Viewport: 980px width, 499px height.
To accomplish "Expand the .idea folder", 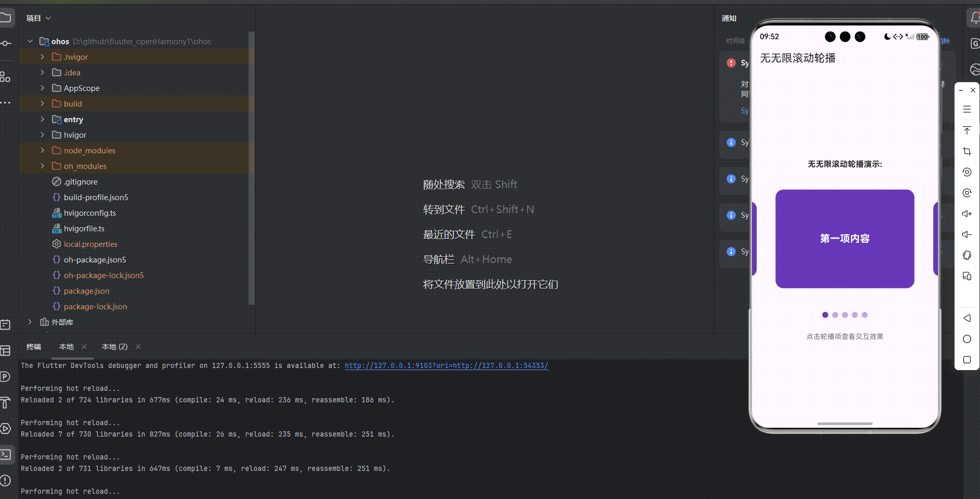I will point(43,72).
